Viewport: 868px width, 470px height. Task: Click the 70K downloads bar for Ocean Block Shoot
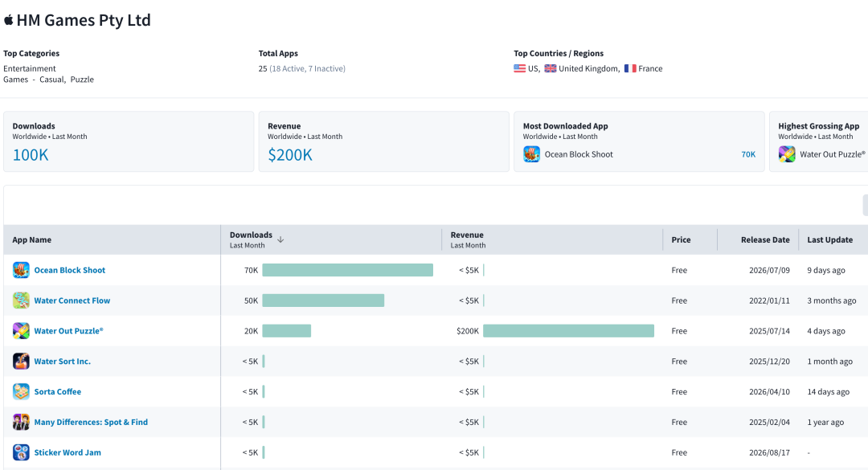pos(348,270)
